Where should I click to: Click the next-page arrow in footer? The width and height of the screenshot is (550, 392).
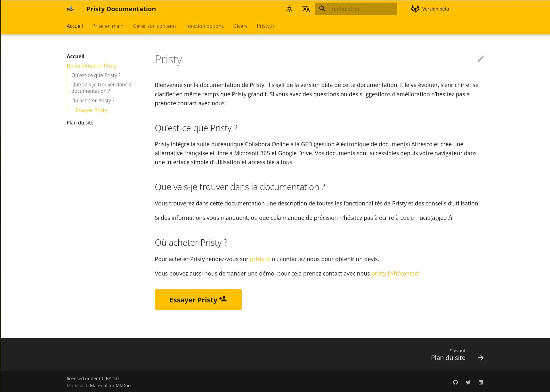point(481,358)
